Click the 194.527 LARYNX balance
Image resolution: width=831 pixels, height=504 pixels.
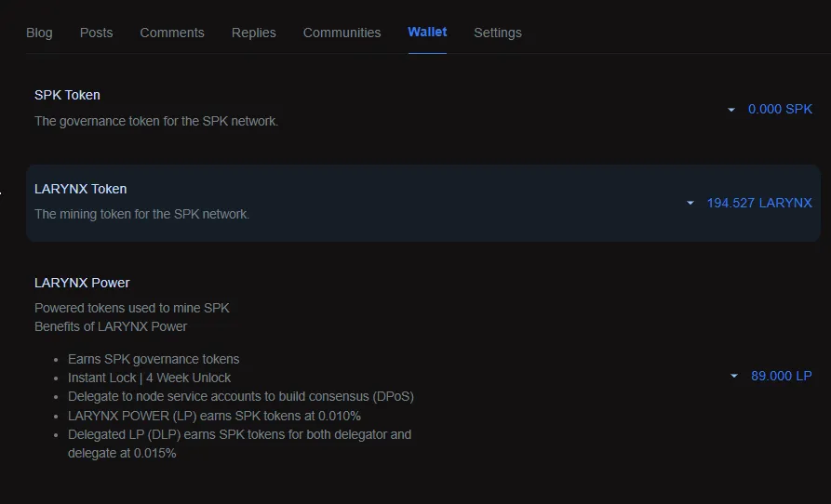(x=759, y=203)
